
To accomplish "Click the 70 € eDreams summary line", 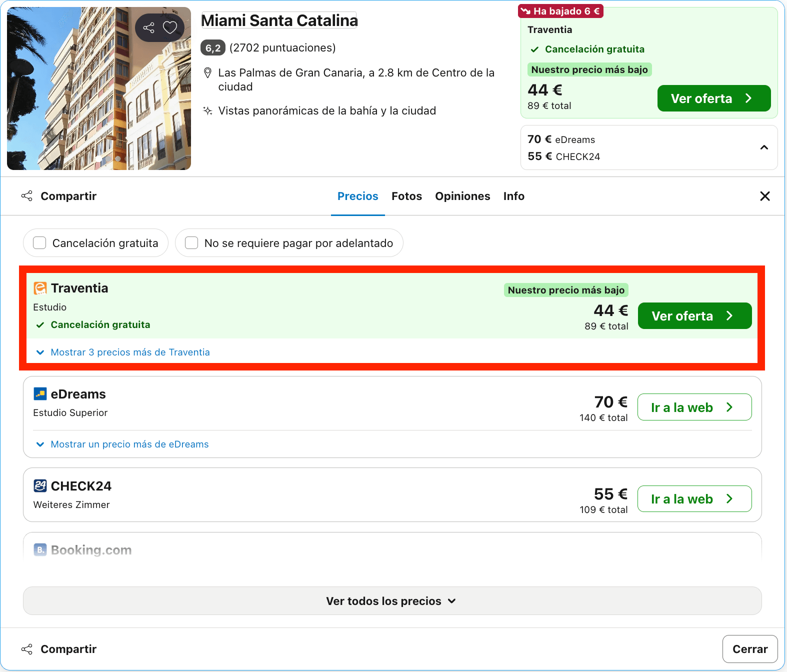I will [x=561, y=139].
